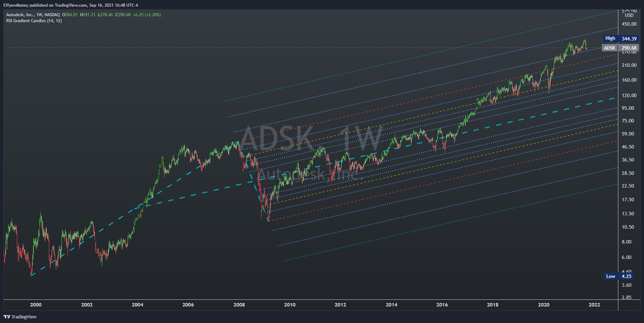The width and height of the screenshot is (644, 323).
Task: Click the TradingView logo at bottom left
Action: [x=20, y=317]
